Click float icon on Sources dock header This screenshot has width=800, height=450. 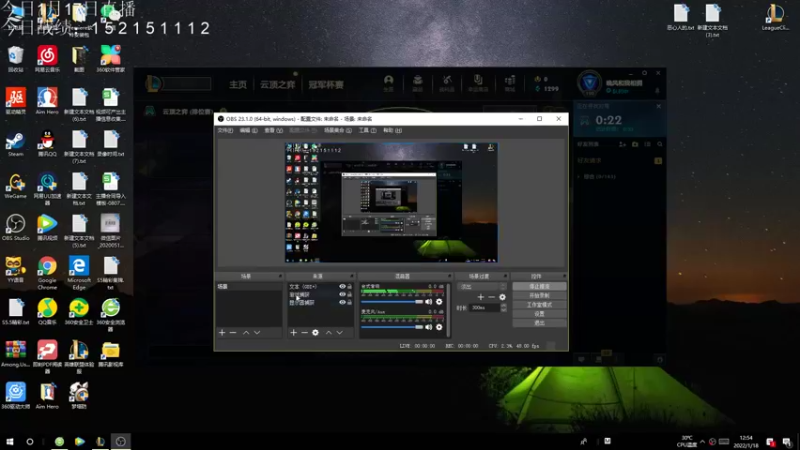[x=352, y=276]
